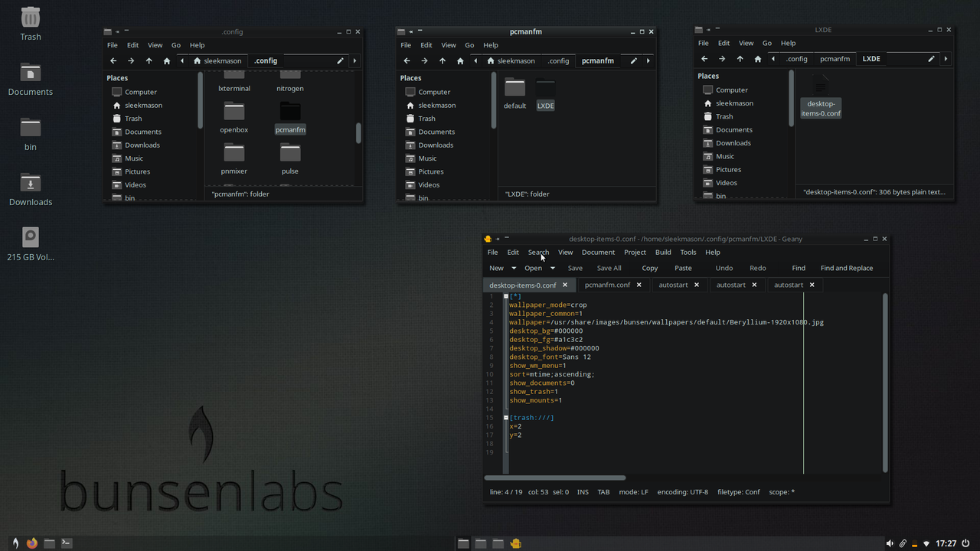
Task: Go back in the LXDE window
Action: 704,58
